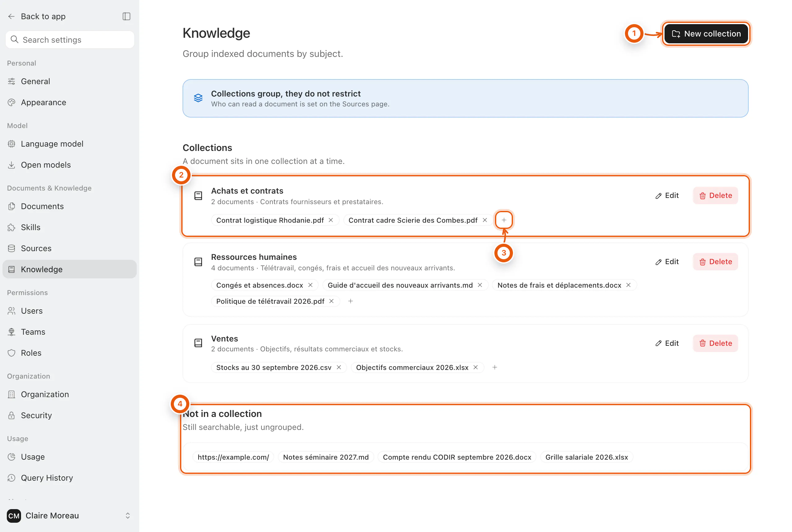The image size is (792, 532).
Task: Add document to Achats et contrats
Action: [x=504, y=220]
